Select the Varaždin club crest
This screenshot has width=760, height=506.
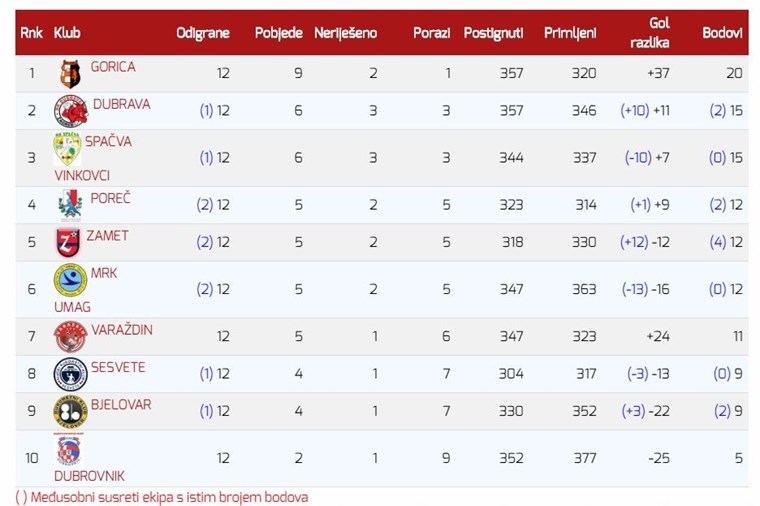click(70, 336)
